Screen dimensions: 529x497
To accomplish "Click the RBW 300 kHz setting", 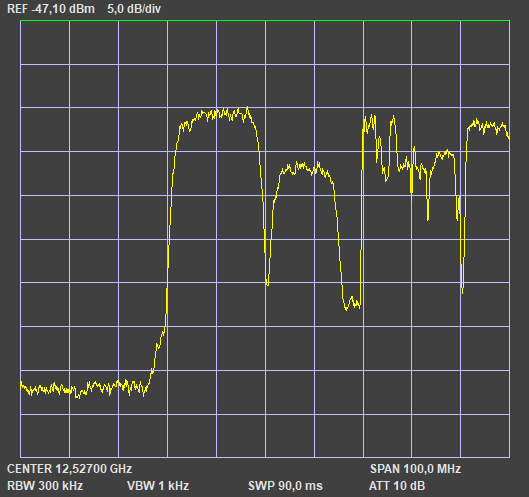I will (x=45, y=486).
